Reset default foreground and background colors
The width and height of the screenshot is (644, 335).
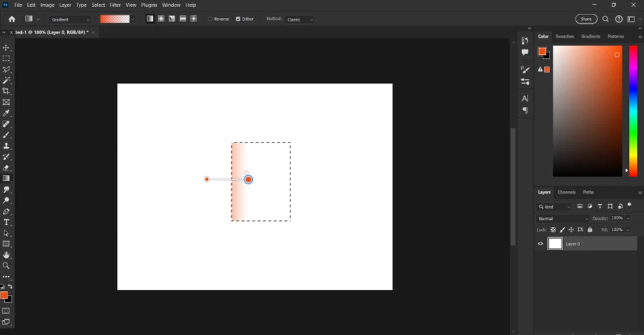click(x=2, y=286)
